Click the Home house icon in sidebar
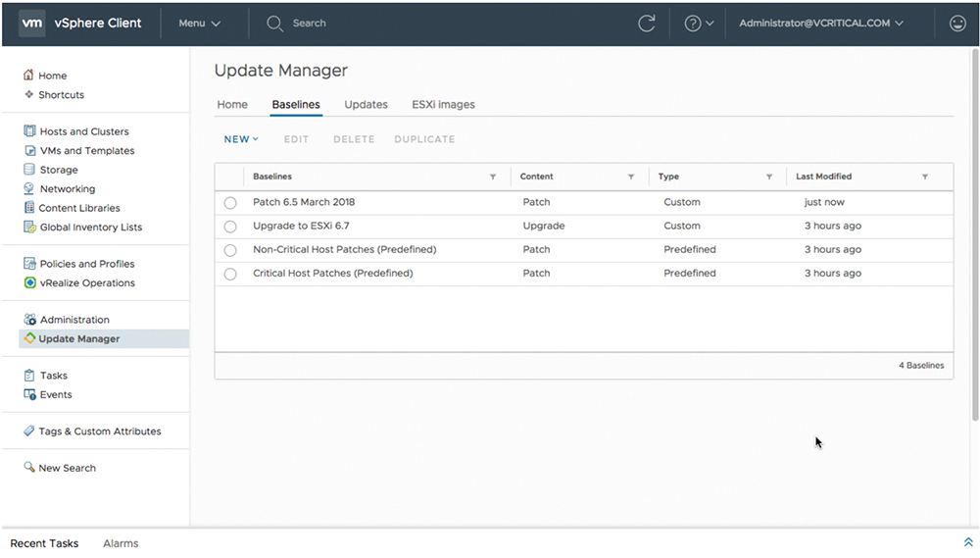Image resolution: width=980 pixels, height=558 pixels. pyautogui.click(x=28, y=76)
